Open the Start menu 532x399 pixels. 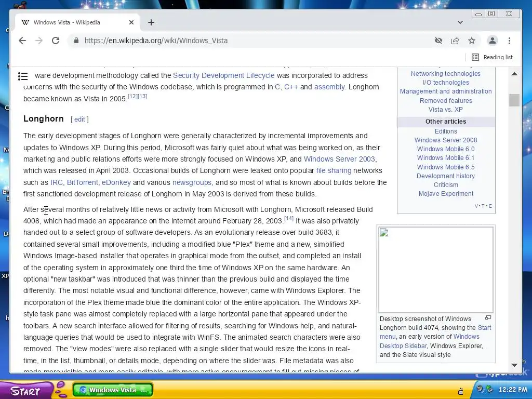coord(26,391)
